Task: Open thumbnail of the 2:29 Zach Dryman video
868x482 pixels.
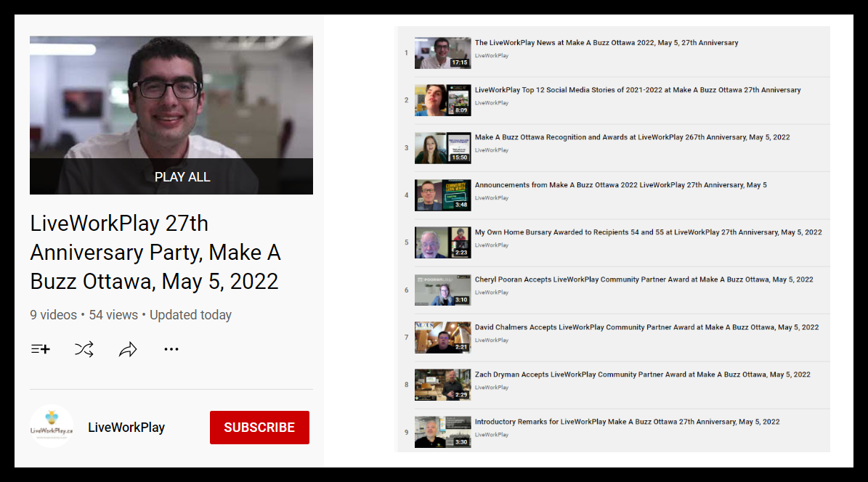Action: coord(443,385)
